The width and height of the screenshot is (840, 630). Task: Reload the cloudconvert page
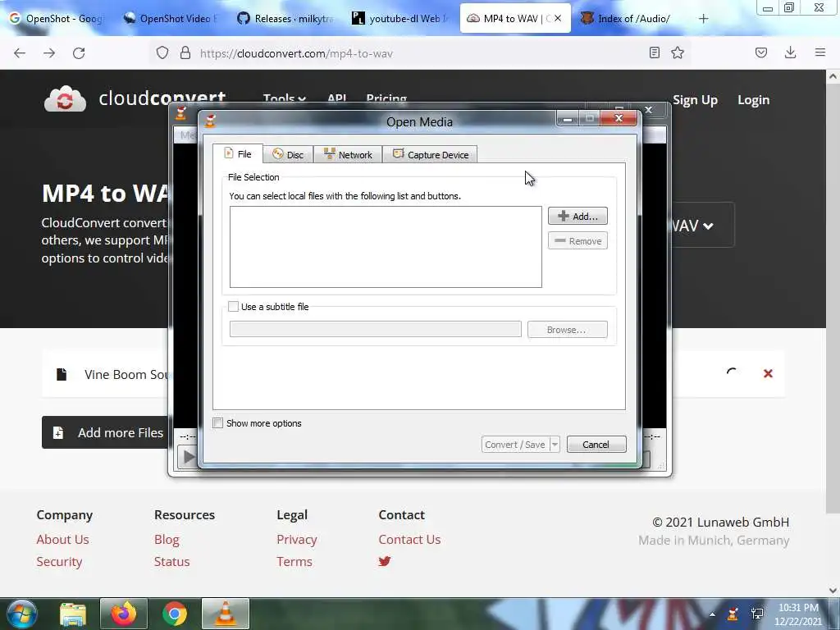coord(79,53)
